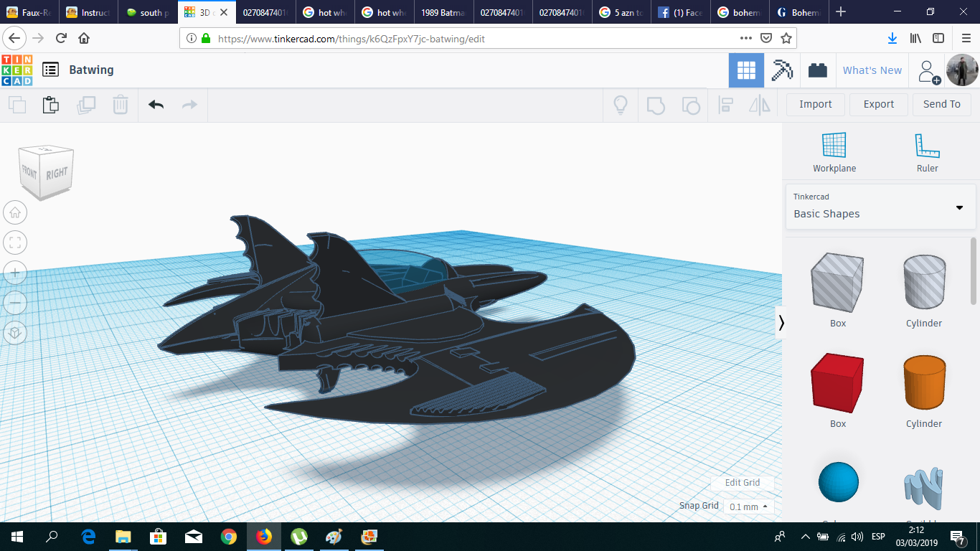This screenshot has height=551, width=980.
Task: Toggle orthographic perspective view icon
Action: (x=16, y=333)
